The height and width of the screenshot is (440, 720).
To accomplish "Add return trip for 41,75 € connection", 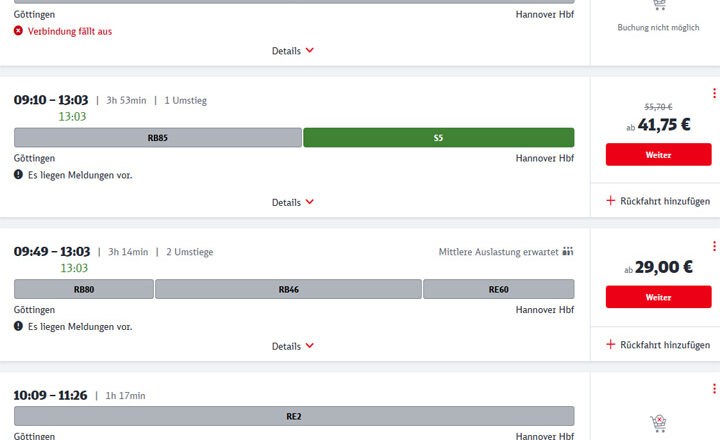I will tap(658, 201).
